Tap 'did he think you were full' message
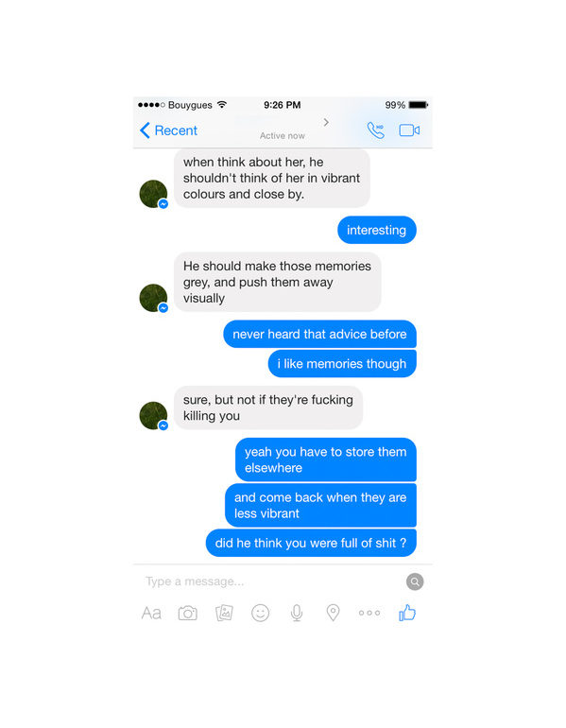566x728 pixels. (x=311, y=543)
